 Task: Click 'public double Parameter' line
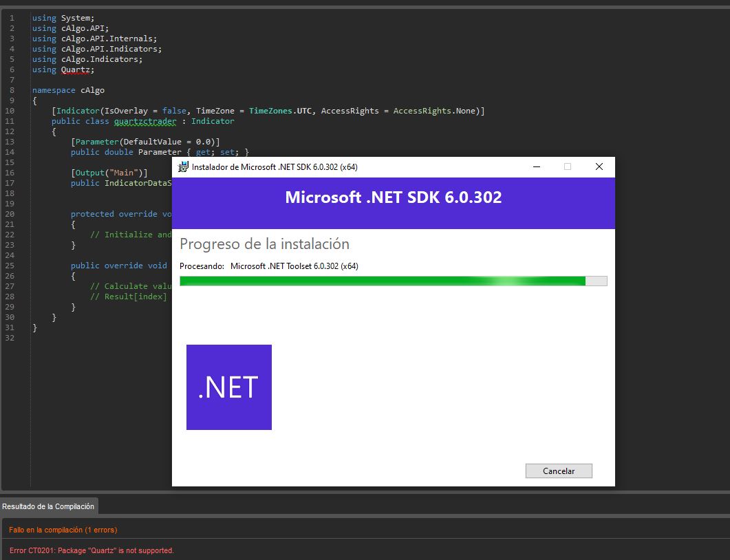tap(160, 152)
